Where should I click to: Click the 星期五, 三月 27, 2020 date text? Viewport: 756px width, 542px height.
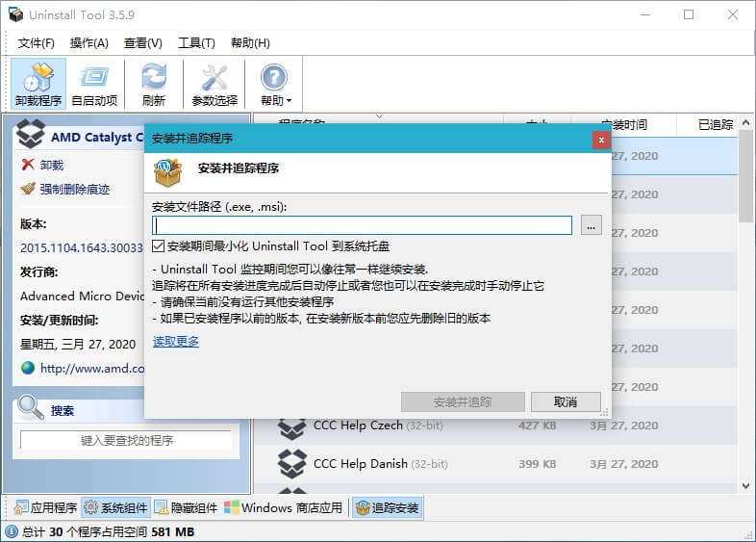[x=78, y=344]
